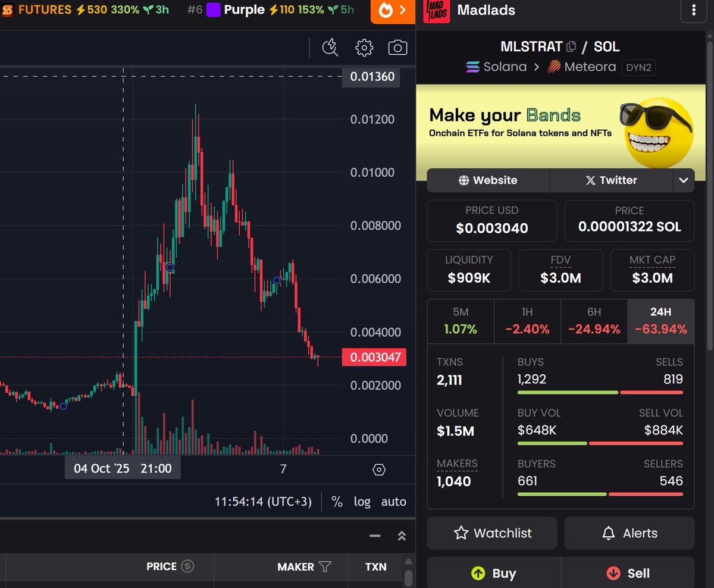714x588 pixels.
Task: Click the Solana chain logo
Action: [x=472, y=67]
